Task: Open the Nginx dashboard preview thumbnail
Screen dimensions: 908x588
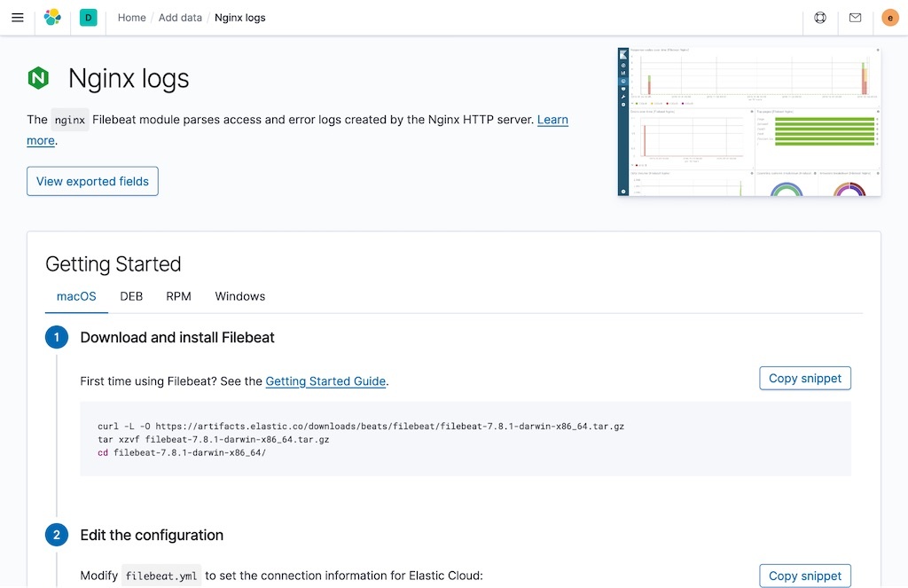Action: tap(749, 122)
